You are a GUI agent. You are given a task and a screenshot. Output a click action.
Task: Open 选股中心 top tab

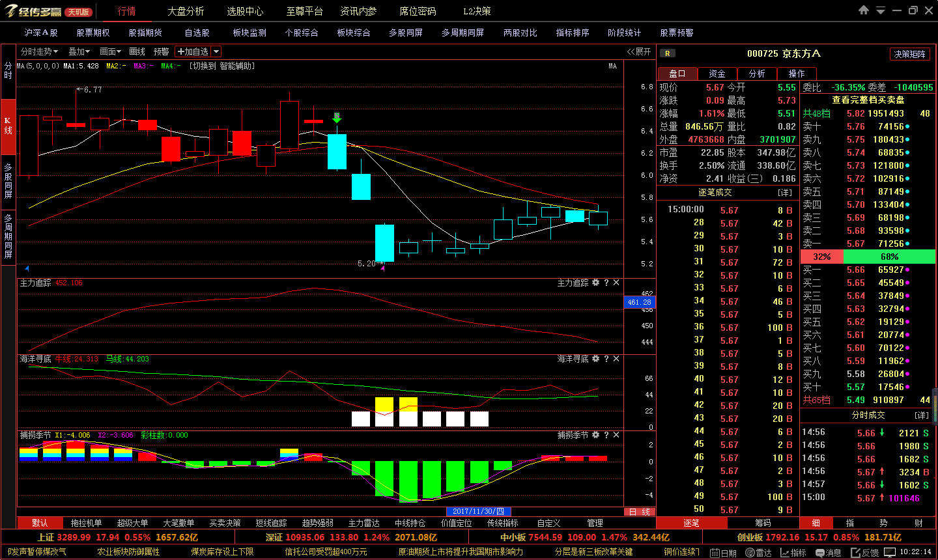point(245,11)
